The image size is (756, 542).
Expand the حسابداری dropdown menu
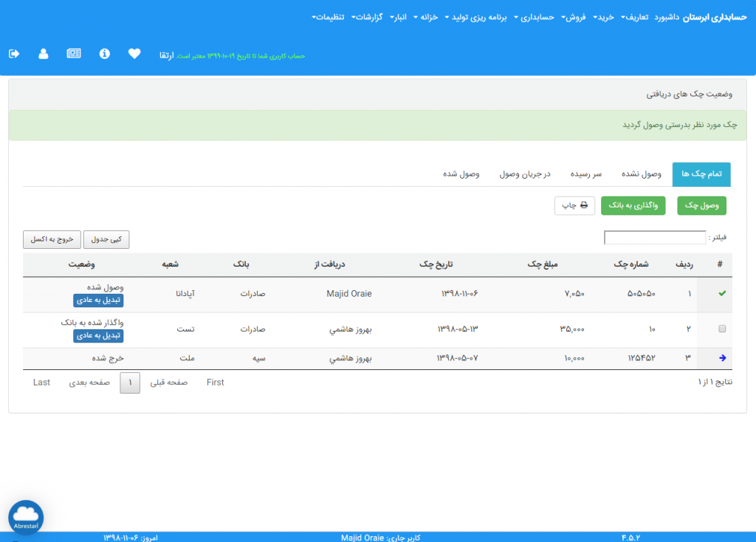534,18
